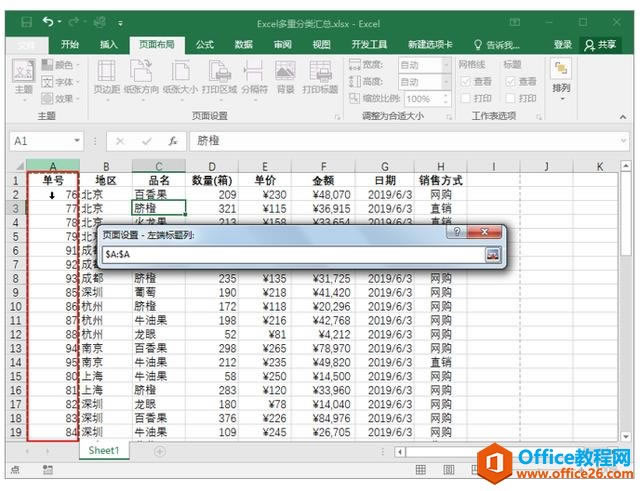Switch to Page Layout view status icon
The width and height of the screenshot is (640, 491).
pos(449,470)
